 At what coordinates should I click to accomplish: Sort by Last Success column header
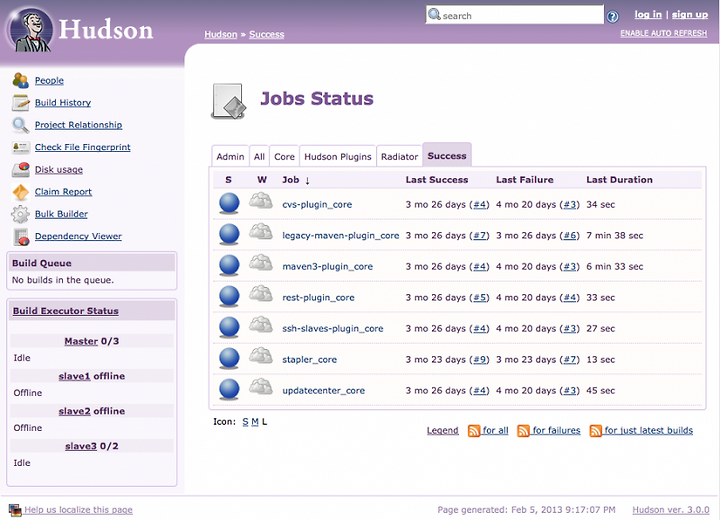click(437, 180)
